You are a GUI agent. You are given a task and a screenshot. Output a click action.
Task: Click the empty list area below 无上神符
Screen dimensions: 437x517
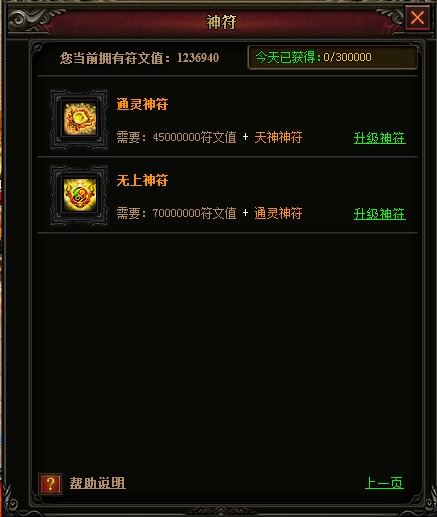coord(227,350)
